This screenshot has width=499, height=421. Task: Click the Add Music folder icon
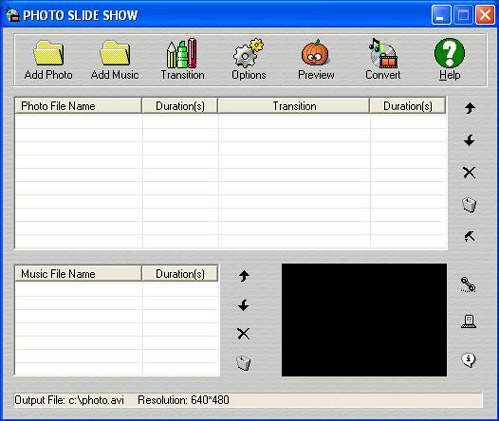point(115,60)
